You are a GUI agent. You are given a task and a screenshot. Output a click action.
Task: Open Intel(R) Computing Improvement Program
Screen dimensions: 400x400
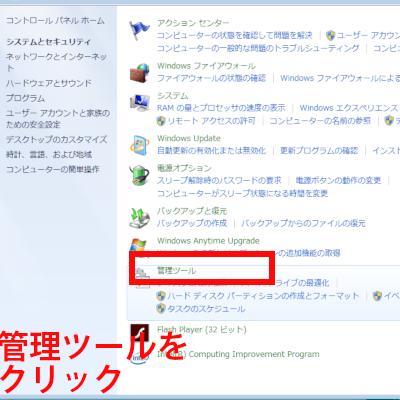point(238,354)
